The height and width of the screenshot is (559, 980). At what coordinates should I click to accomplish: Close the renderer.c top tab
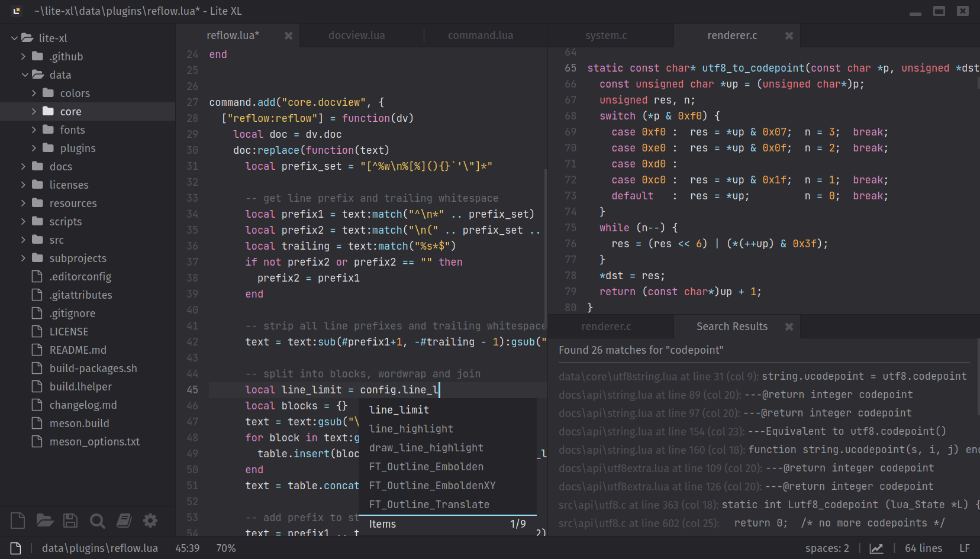789,35
